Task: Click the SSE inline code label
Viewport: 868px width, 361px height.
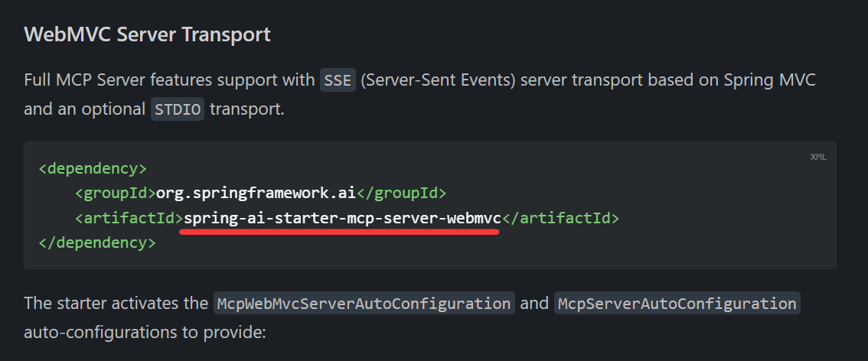Action: (338, 80)
